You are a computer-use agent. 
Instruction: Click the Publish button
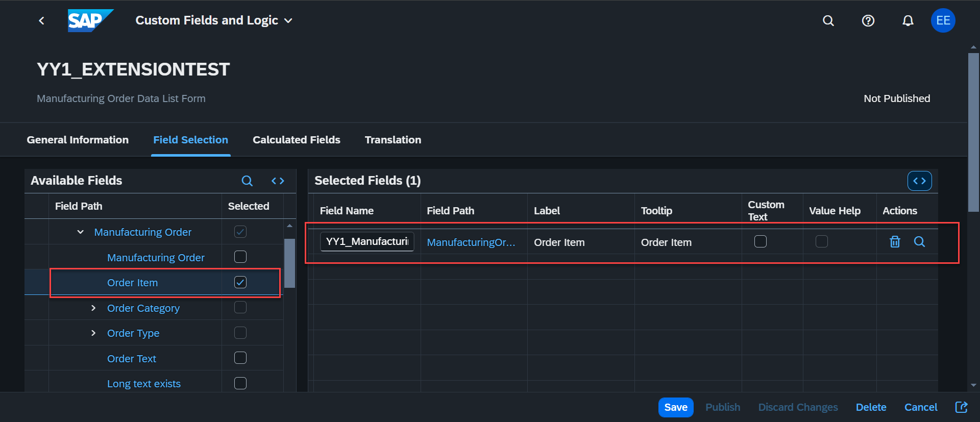[723, 407]
